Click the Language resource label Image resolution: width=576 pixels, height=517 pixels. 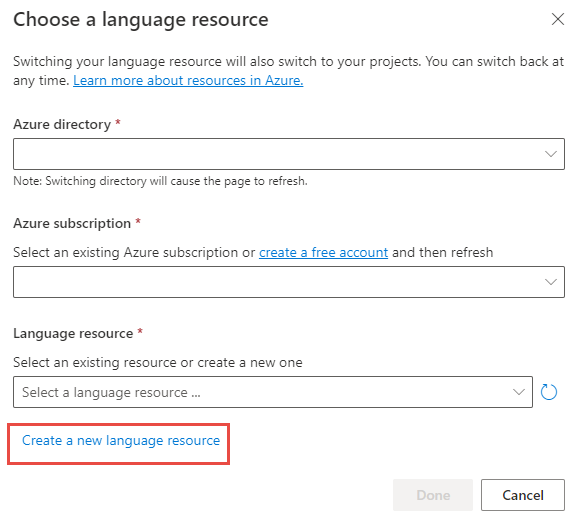point(73,333)
